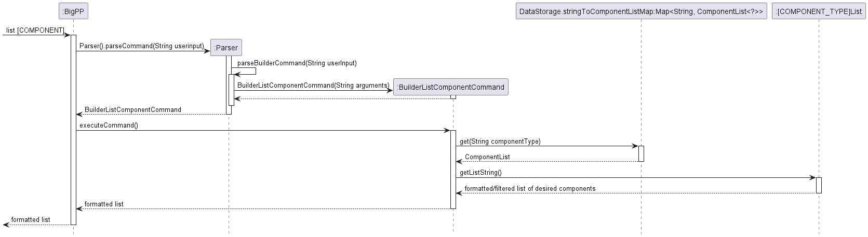Click the ComponentList return message label
This screenshot has width=868, height=237.
[487, 157]
